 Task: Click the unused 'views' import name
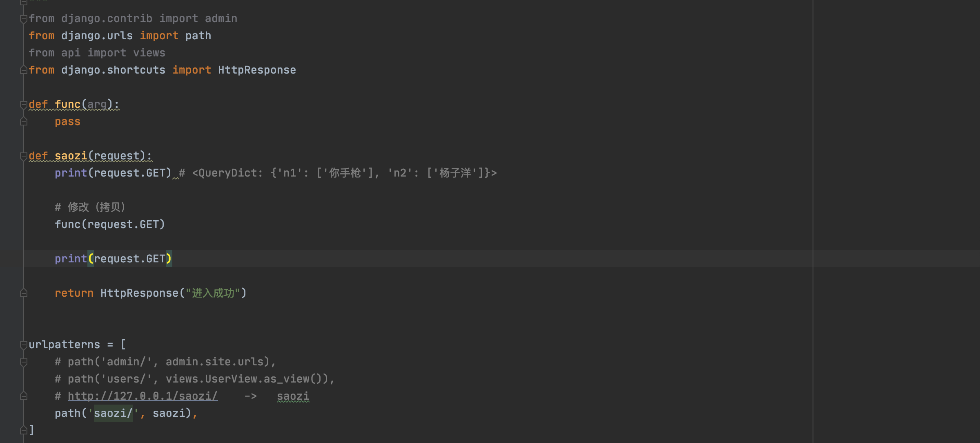click(x=149, y=53)
